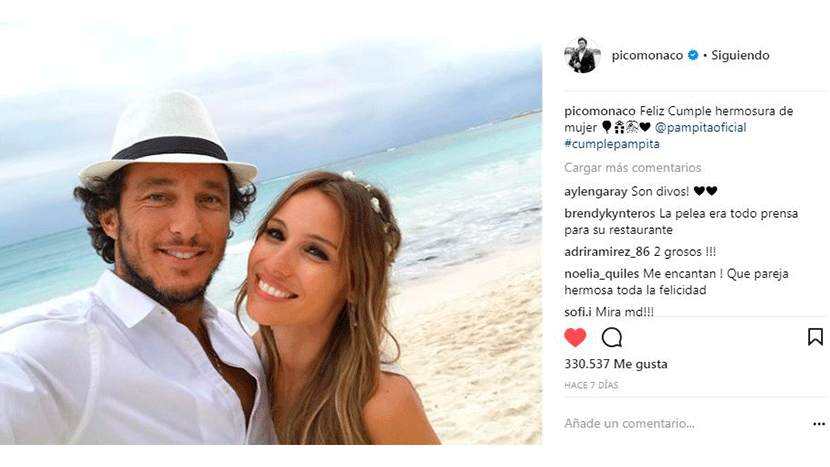Open the picomonaco profile avatar
This screenshot has height=467, width=830.
coord(582,55)
